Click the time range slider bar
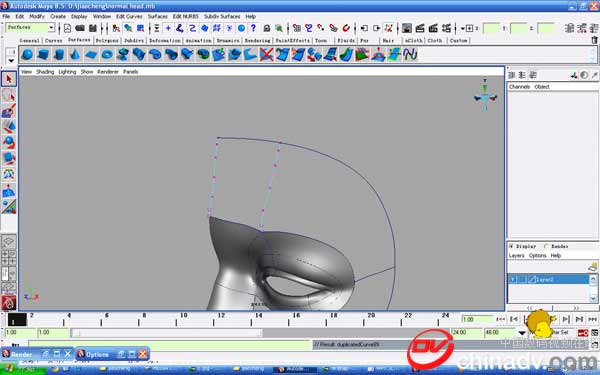Image resolution: width=600 pixels, height=375 pixels. [166, 333]
